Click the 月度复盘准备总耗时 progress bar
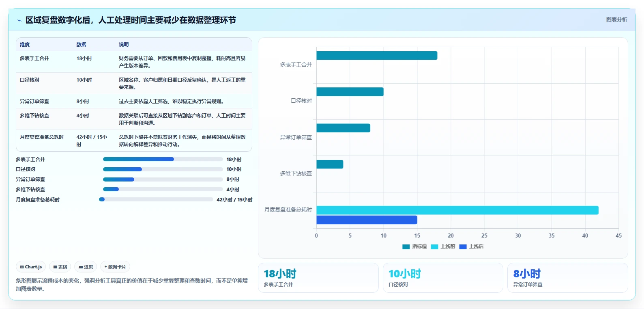Screen dimensions: 644x309 (x=156, y=199)
